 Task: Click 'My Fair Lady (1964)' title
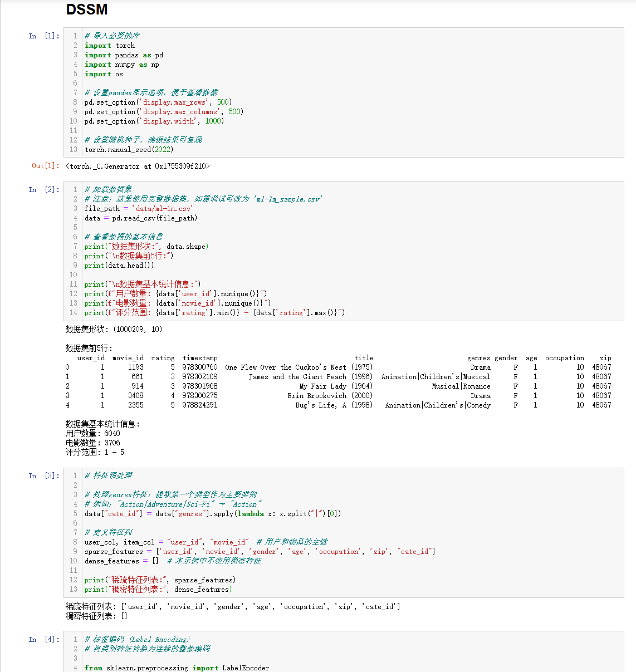tap(336, 386)
